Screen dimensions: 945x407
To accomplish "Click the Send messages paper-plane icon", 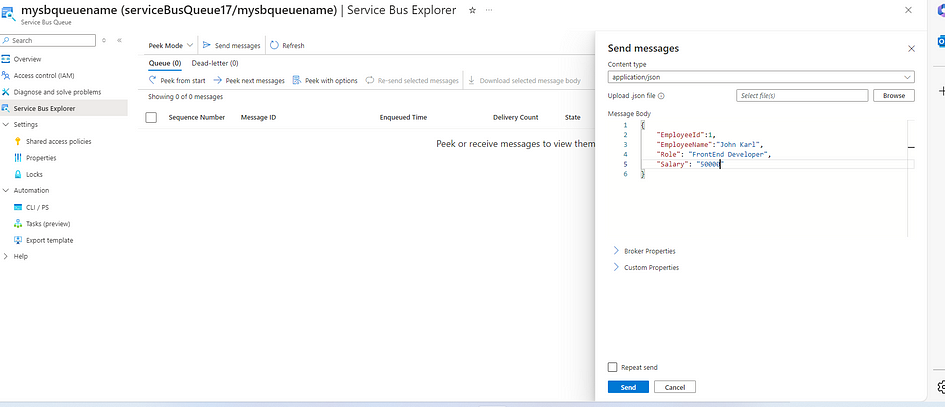I will (207, 45).
